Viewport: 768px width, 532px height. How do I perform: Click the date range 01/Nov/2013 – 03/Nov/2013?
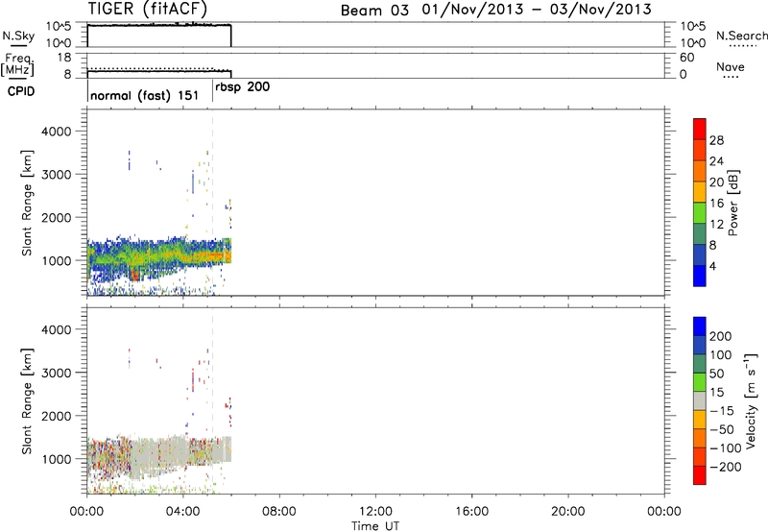[537, 10]
